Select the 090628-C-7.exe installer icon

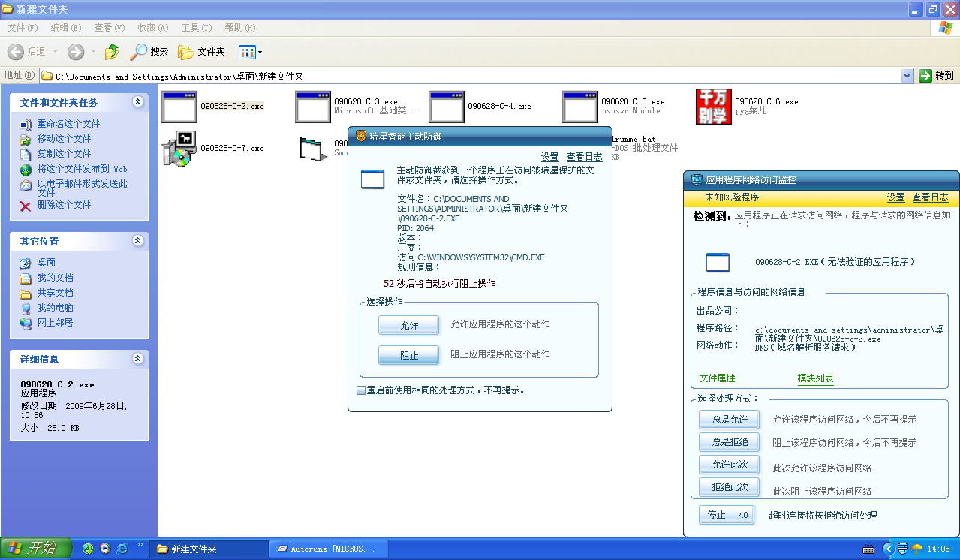(179, 148)
